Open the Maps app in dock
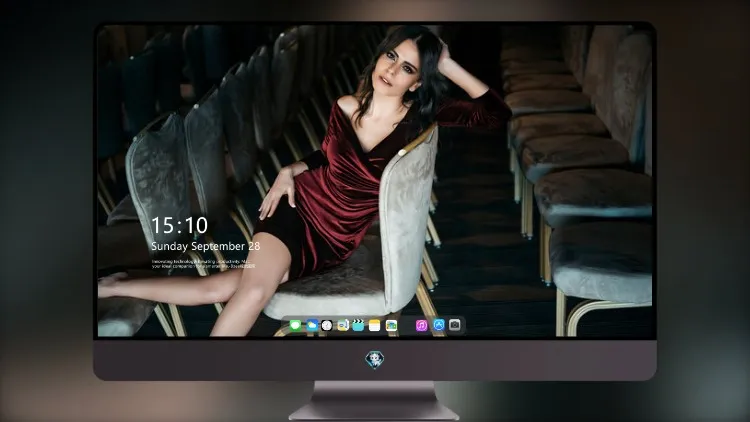 343,325
